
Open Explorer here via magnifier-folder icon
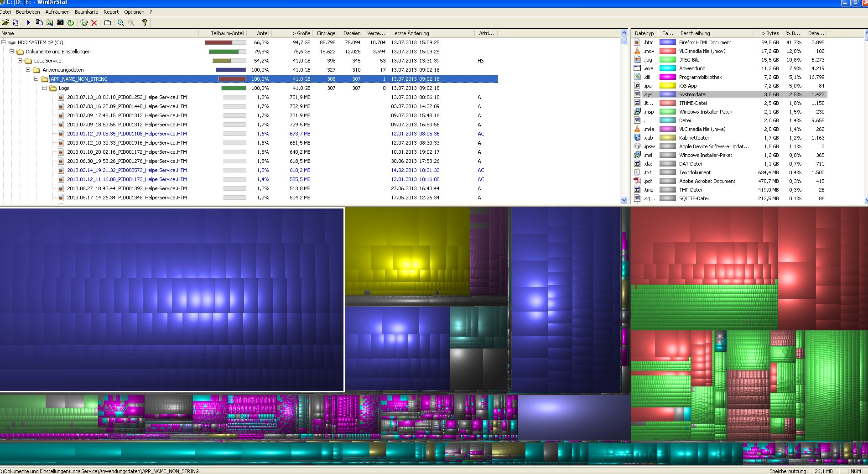(50, 22)
